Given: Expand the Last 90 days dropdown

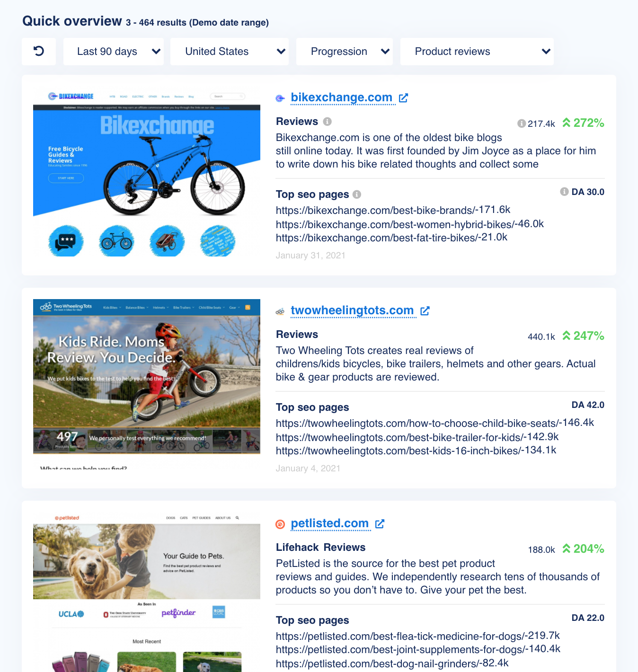Looking at the screenshot, I should pos(114,52).
